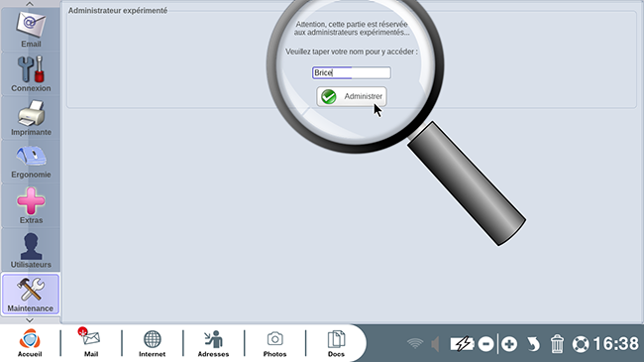
Task: Open Imprimante printer settings
Action: [x=31, y=118]
